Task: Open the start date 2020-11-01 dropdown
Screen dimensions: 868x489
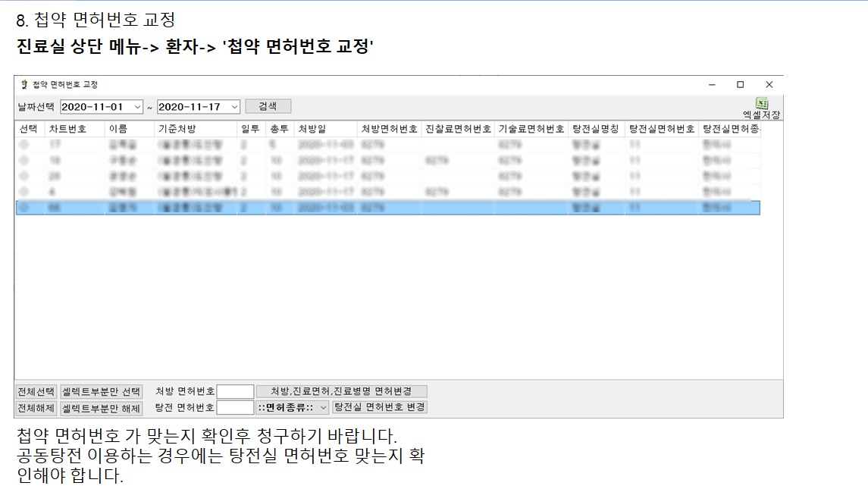Action: click(x=137, y=107)
